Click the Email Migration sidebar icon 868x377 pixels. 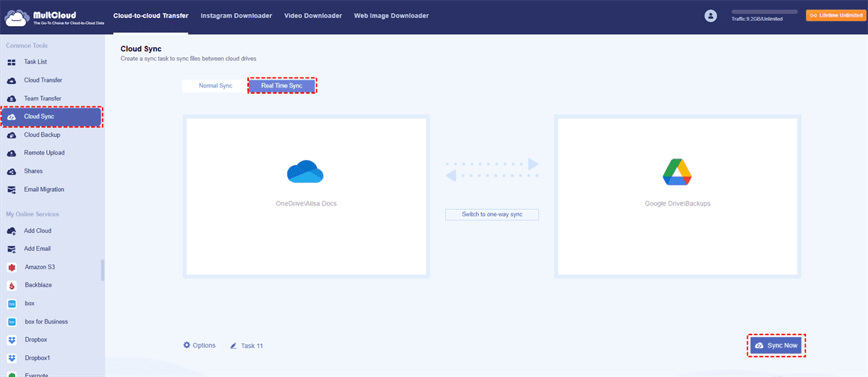click(12, 190)
